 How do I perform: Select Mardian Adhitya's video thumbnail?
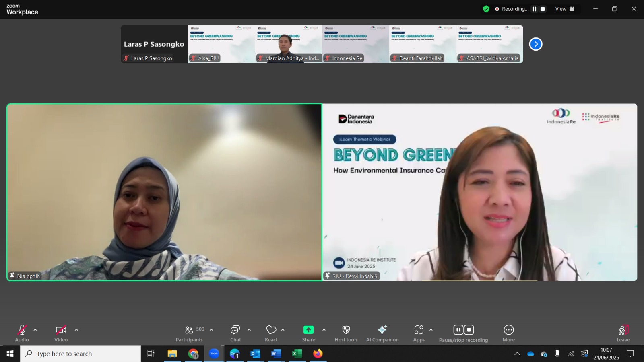[x=288, y=44]
